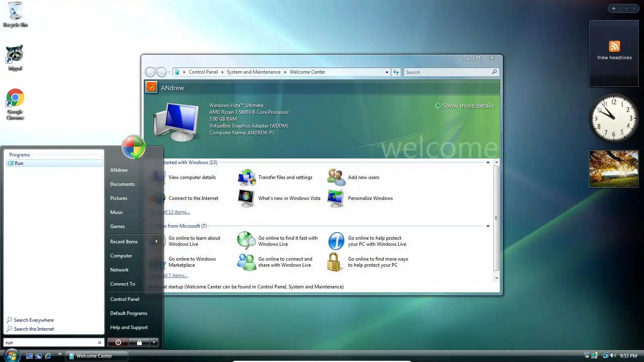Viewport: 644px width, 362px height.
Task: Click the Start orb on the taskbar
Action: (12, 356)
